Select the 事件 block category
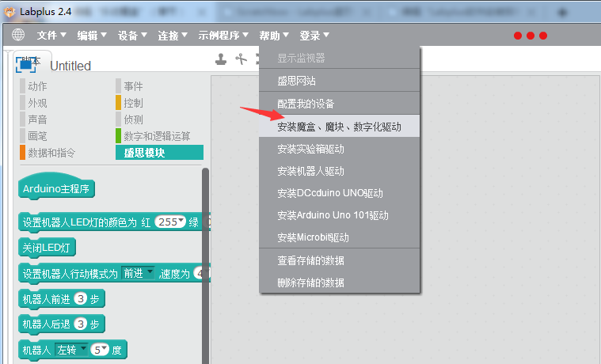Viewport: 601px width, 364px height. pyautogui.click(x=130, y=86)
